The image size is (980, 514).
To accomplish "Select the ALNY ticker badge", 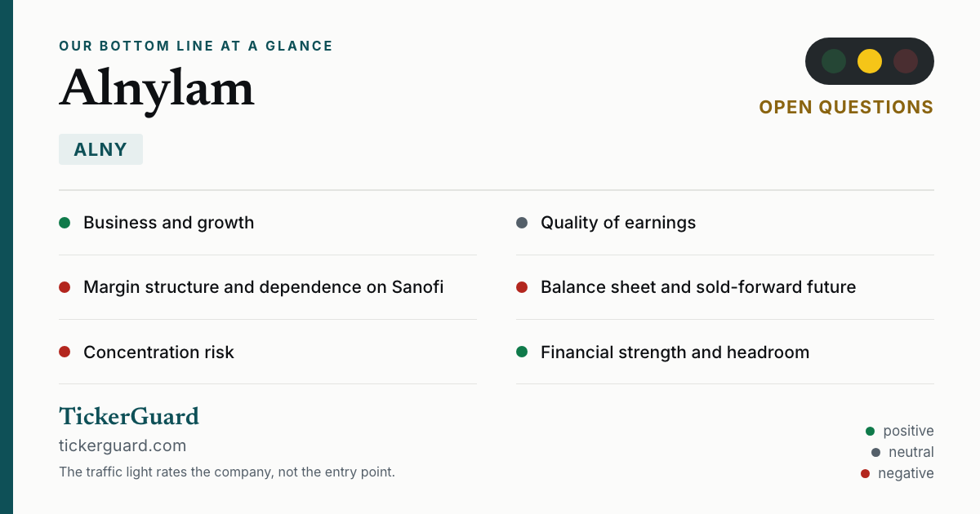I will [100, 149].
